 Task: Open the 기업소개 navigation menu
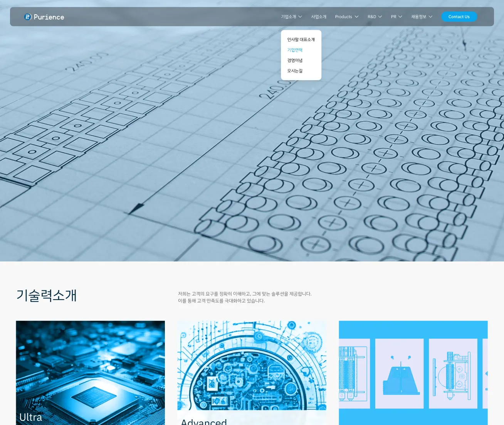click(289, 17)
